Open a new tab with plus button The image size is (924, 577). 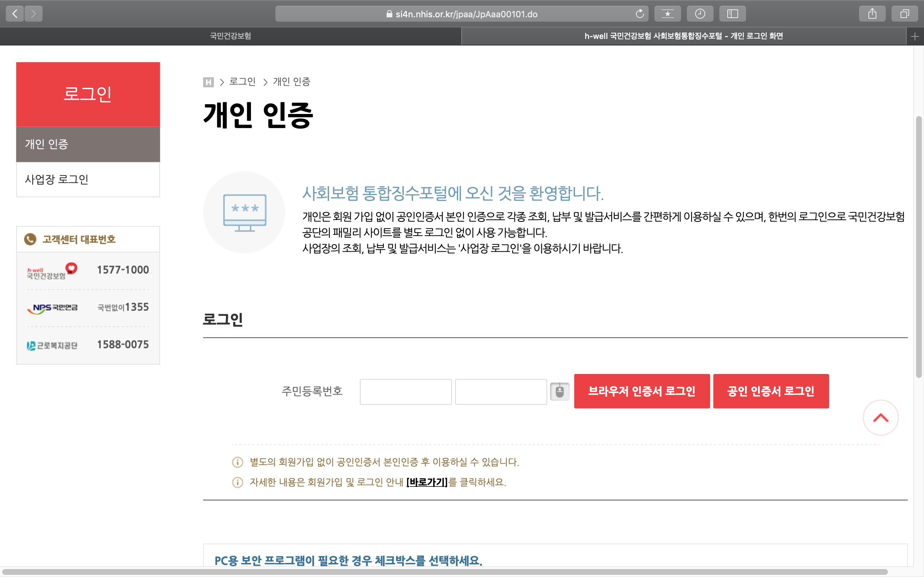pos(915,36)
